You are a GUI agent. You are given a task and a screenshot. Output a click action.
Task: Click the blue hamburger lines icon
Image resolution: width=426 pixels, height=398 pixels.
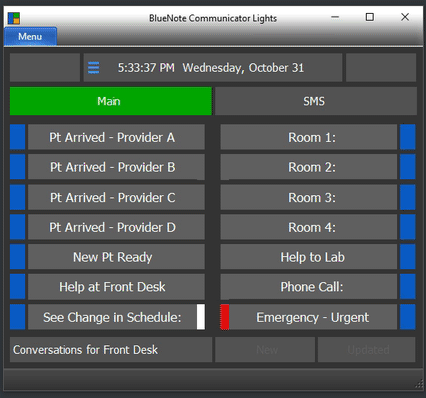coord(94,68)
